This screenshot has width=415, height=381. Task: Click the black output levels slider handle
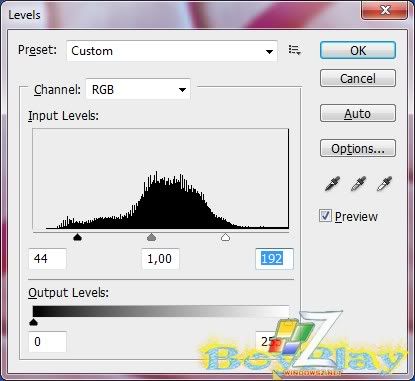[x=33, y=322]
